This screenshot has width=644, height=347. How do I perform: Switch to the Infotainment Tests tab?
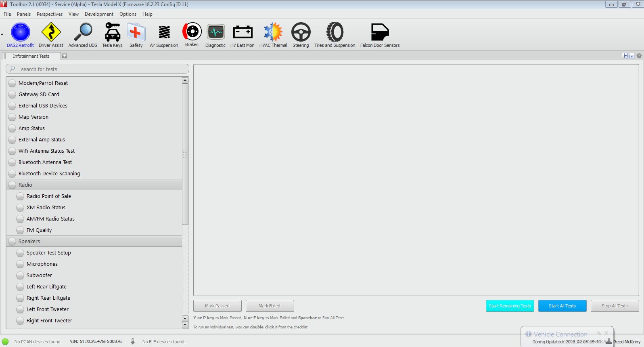point(31,56)
